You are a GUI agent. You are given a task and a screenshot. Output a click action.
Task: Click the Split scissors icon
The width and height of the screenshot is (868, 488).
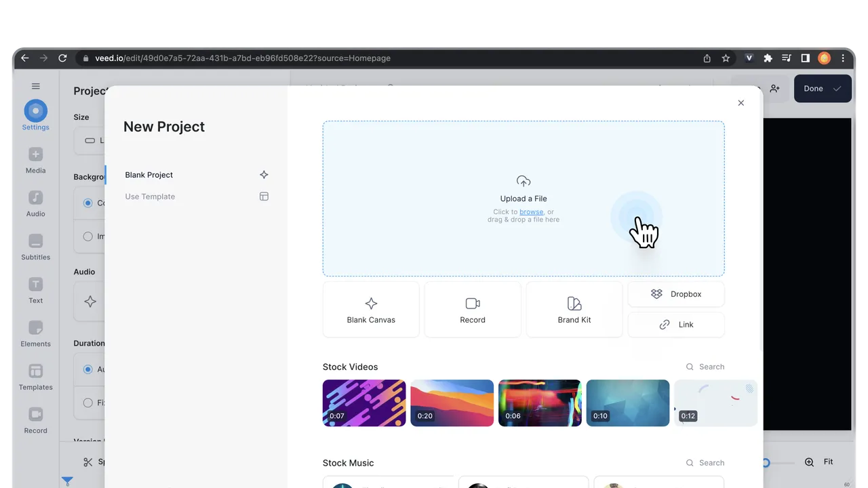point(88,462)
